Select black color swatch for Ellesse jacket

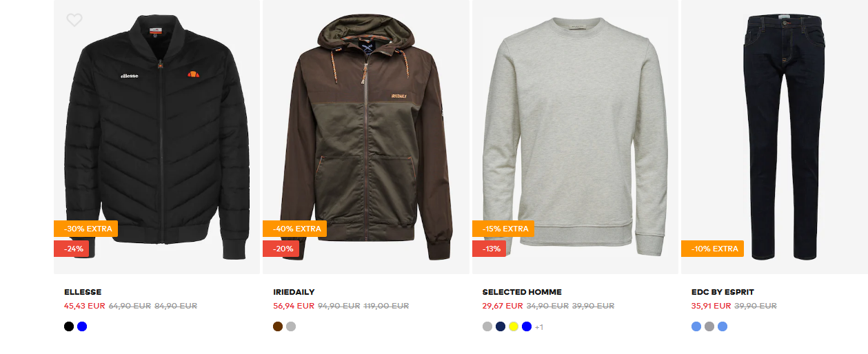(x=68, y=326)
